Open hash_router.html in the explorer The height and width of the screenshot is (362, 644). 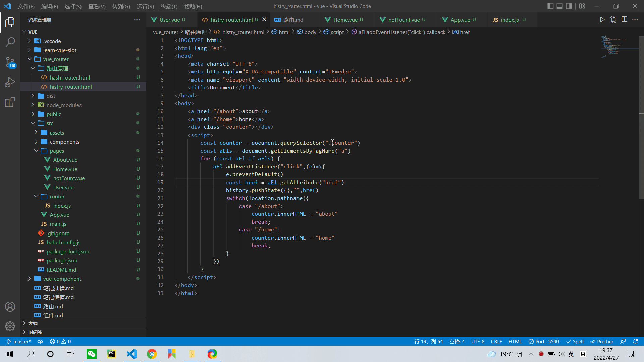click(x=70, y=77)
